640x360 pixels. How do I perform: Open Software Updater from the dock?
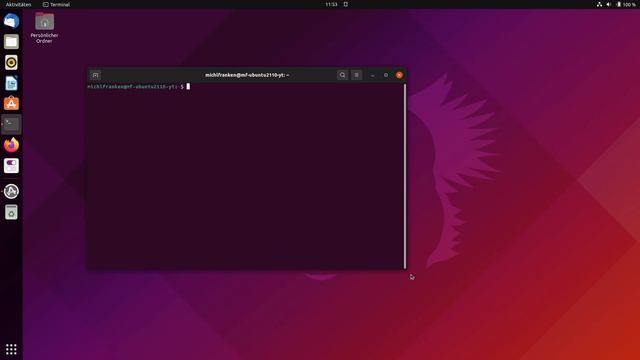11,191
